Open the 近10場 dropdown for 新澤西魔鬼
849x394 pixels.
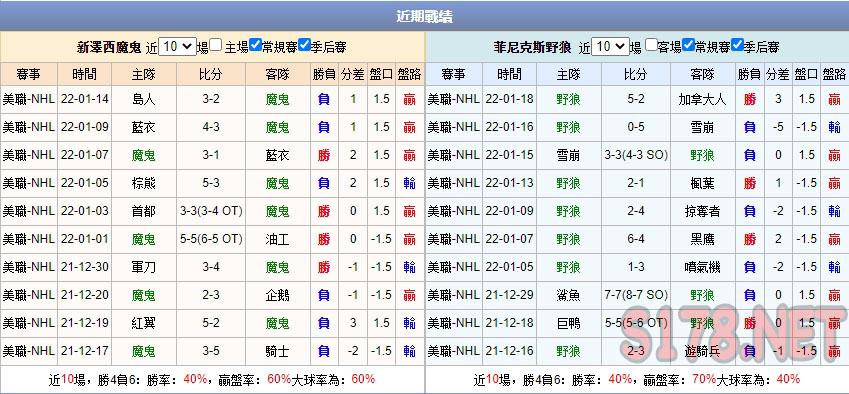[x=177, y=47]
